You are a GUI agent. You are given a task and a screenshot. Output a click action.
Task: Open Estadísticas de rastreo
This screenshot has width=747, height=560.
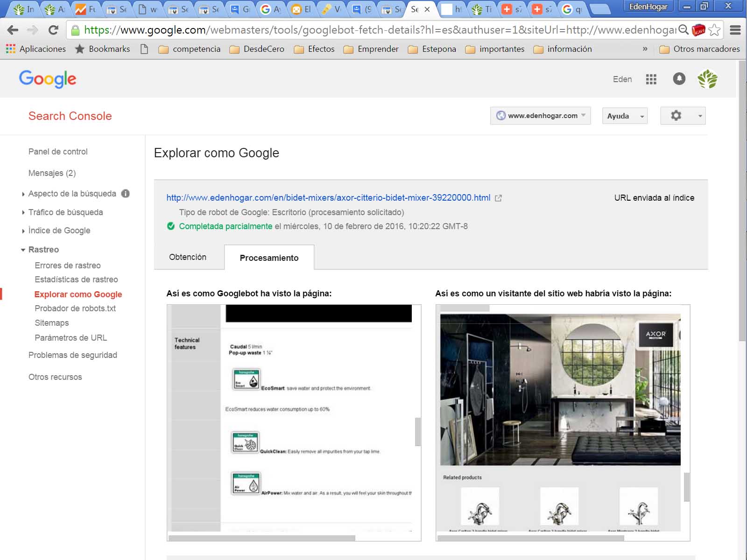click(x=76, y=280)
